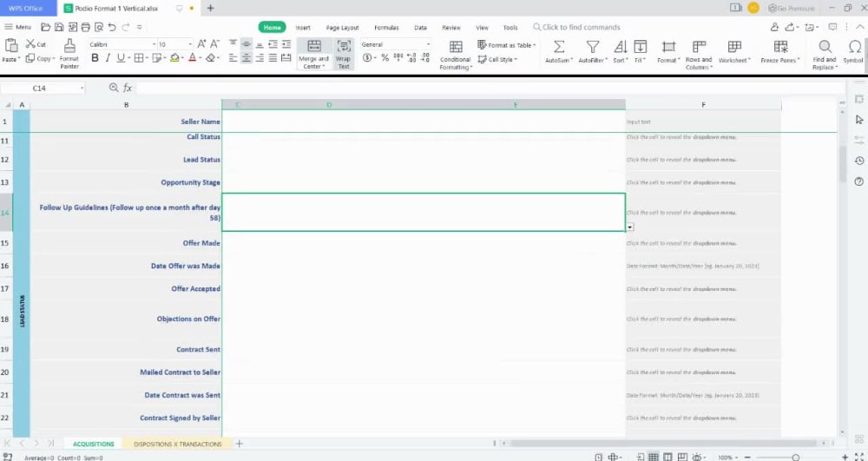Screen dimensions: 868x461
Task: Open the font name Calibri dropdown
Action: (154, 44)
